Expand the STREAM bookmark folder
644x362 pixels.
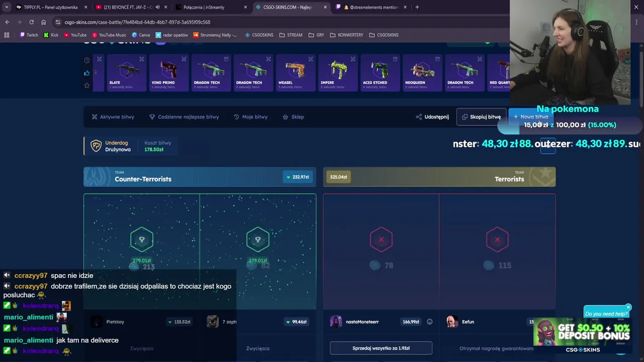(x=290, y=35)
